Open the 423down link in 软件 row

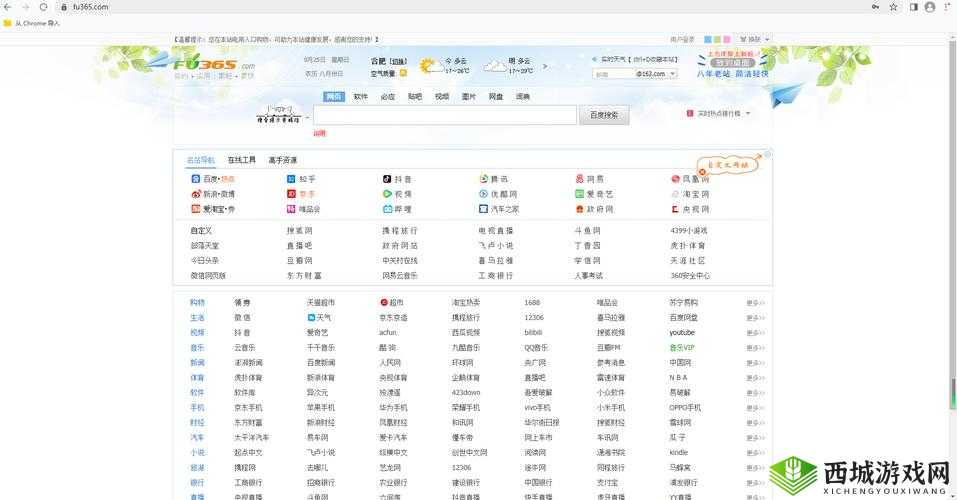[x=466, y=393]
